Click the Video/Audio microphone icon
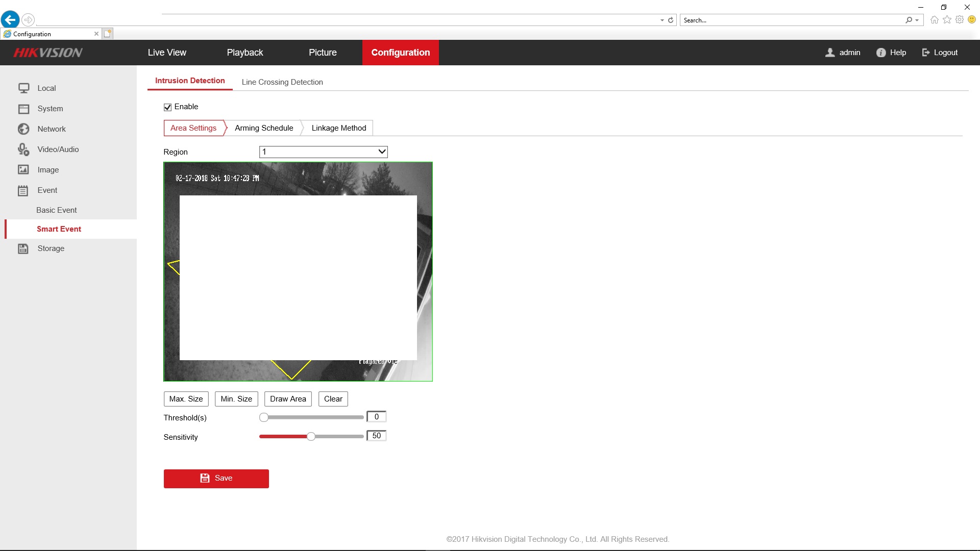Viewport: 980px width, 551px height. [23, 149]
